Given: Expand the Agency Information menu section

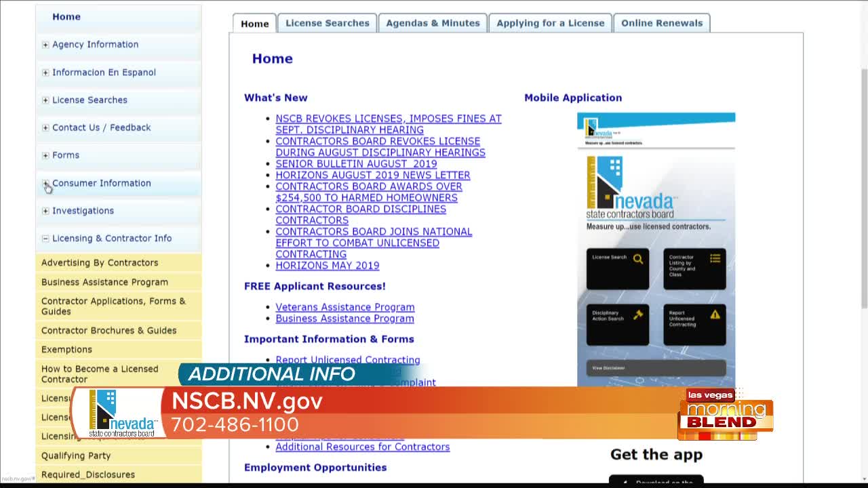Looking at the screenshot, I should [45, 45].
